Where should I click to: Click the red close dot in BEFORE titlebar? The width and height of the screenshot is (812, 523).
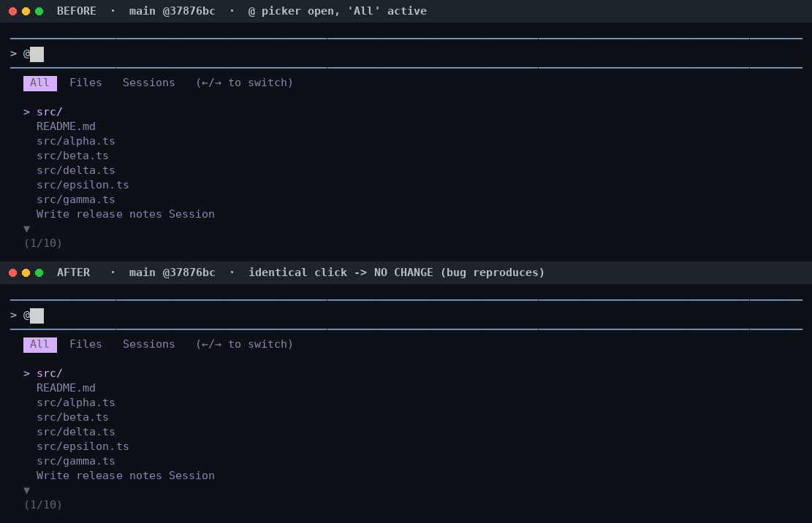point(13,12)
